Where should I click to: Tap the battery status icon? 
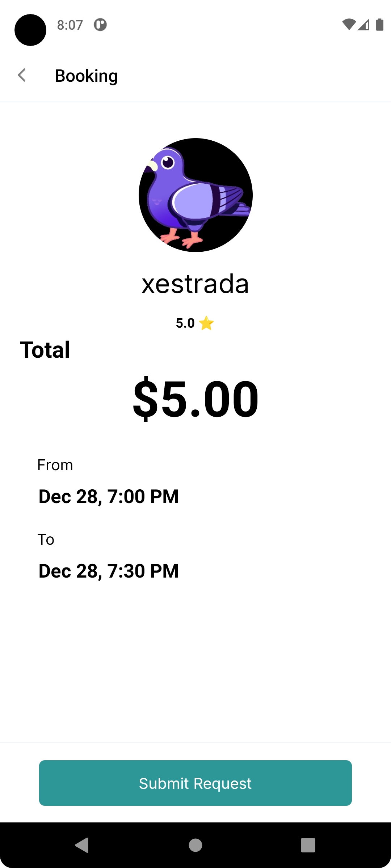pyautogui.click(x=379, y=25)
